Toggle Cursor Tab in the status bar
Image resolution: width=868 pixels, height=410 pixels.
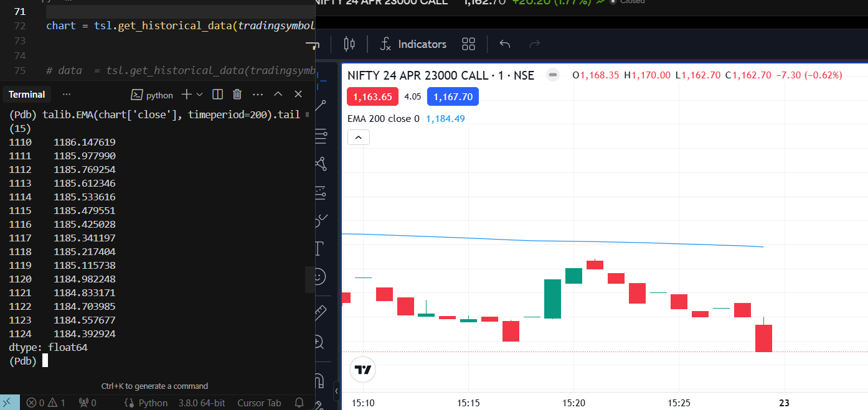[259, 403]
